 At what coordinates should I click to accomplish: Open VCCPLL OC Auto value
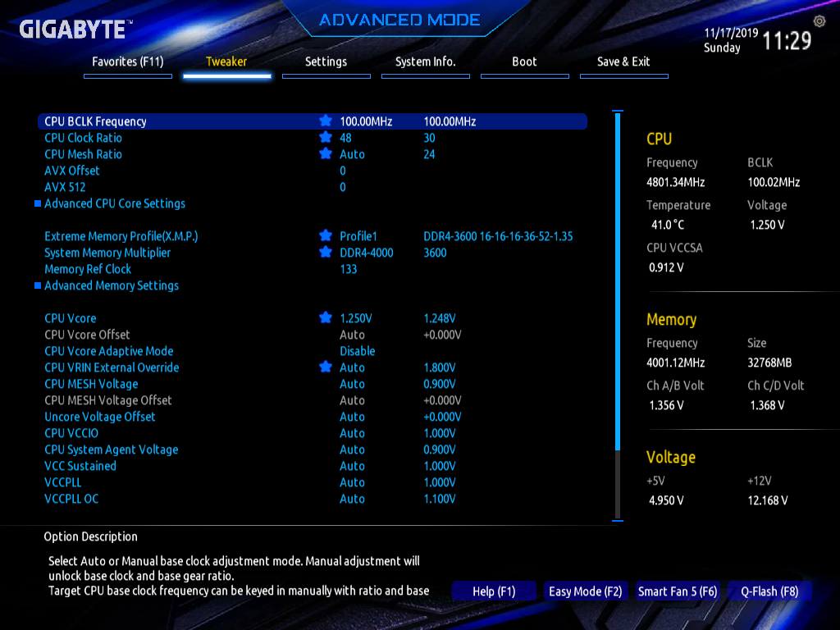[352, 499]
